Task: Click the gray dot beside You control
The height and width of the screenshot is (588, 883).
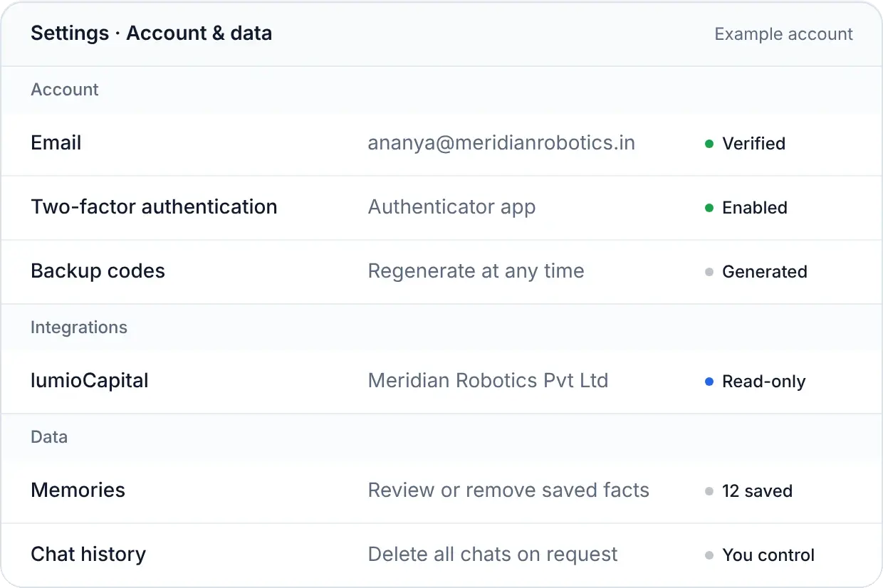Action: click(x=709, y=555)
